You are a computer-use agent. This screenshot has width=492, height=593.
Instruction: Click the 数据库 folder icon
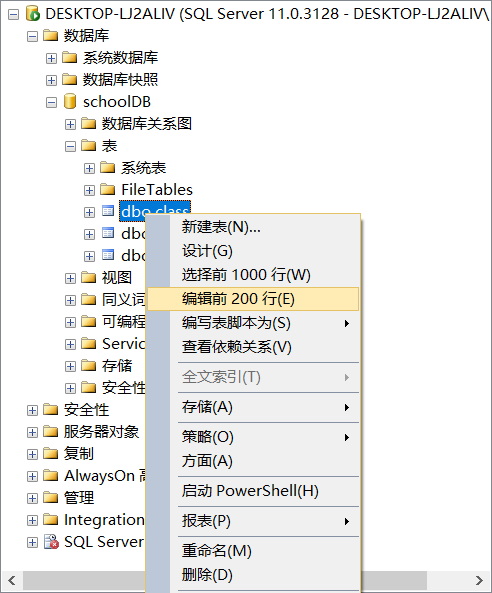point(51,36)
